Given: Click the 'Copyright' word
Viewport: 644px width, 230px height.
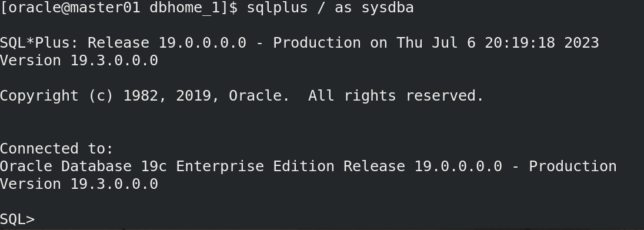Looking at the screenshot, I should tap(39, 96).
